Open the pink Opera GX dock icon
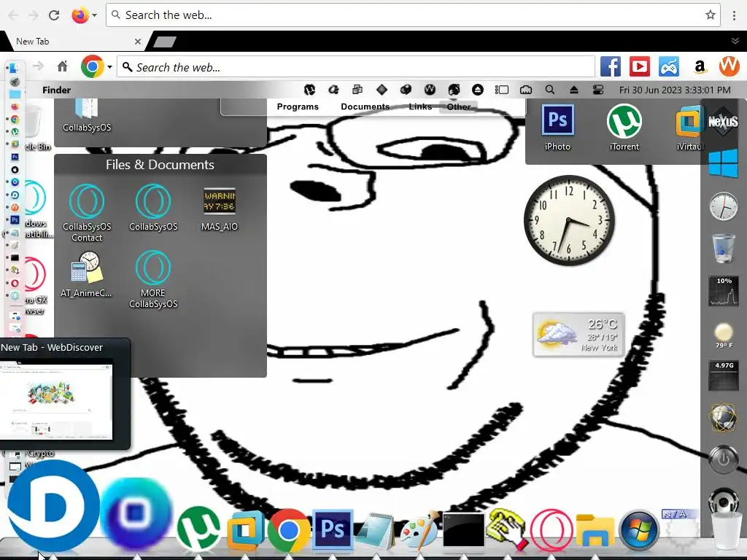Screen dimensions: 747x560 pyautogui.click(x=551, y=530)
